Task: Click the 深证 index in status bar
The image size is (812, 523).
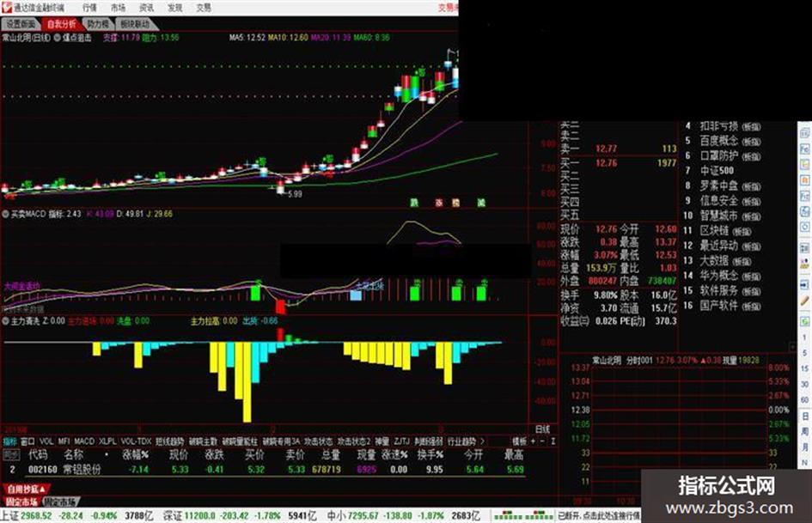Action: [x=240, y=516]
